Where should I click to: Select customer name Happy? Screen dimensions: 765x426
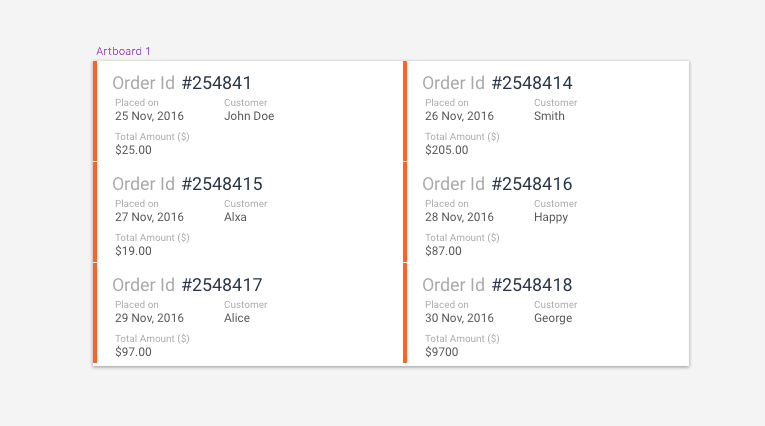click(x=551, y=217)
